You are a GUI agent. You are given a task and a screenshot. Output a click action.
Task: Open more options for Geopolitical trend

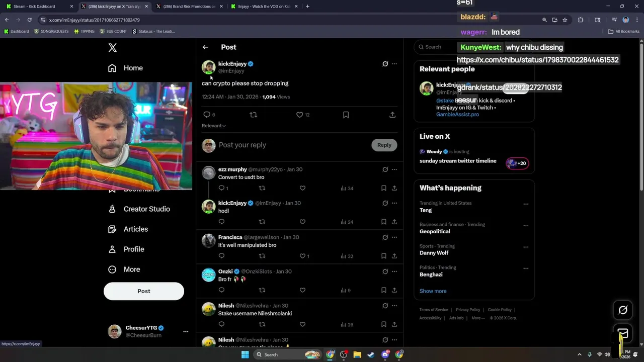526,226
